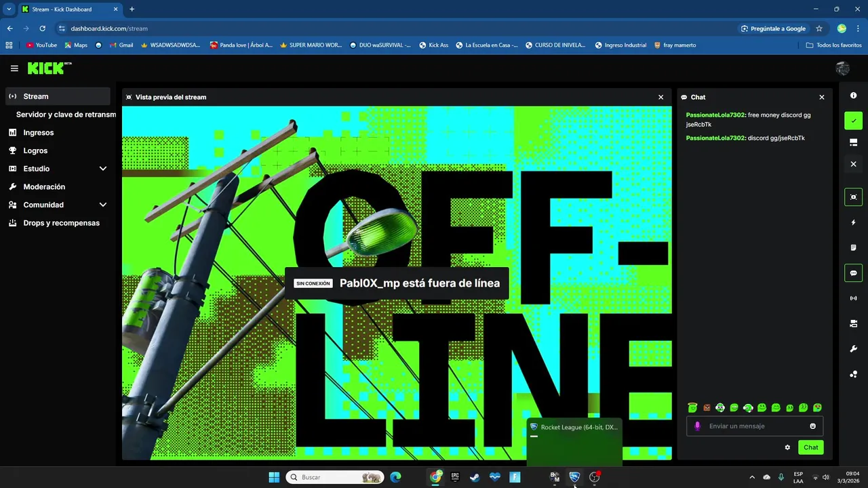
Task: Open a new browser tab
Action: tap(132, 9)
